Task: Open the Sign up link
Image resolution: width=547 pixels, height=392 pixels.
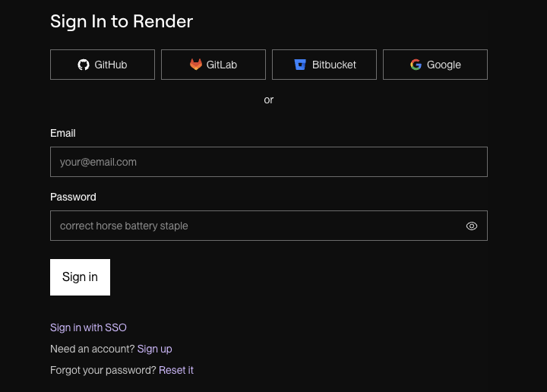Action: [154, 349]
